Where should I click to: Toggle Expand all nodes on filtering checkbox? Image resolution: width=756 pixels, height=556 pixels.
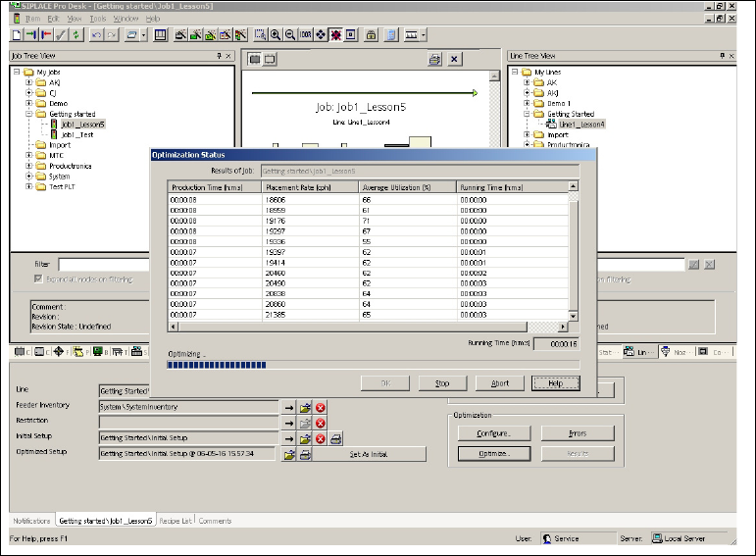38,279
